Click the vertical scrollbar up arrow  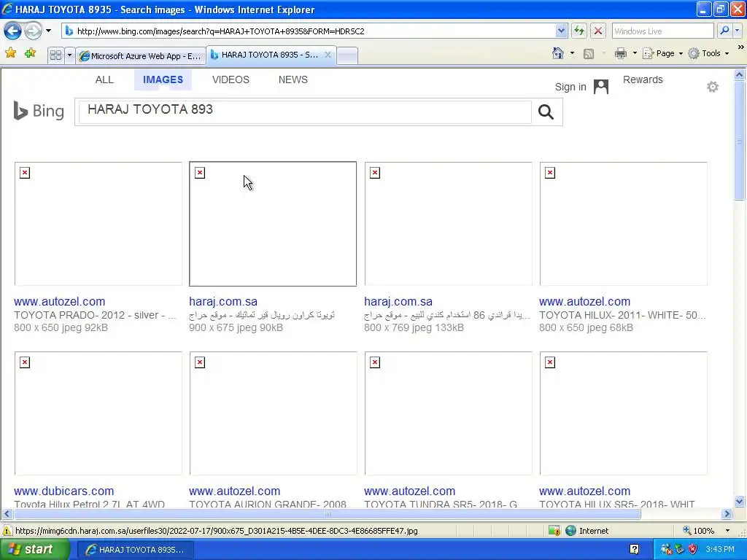click(x=740, y=74)
